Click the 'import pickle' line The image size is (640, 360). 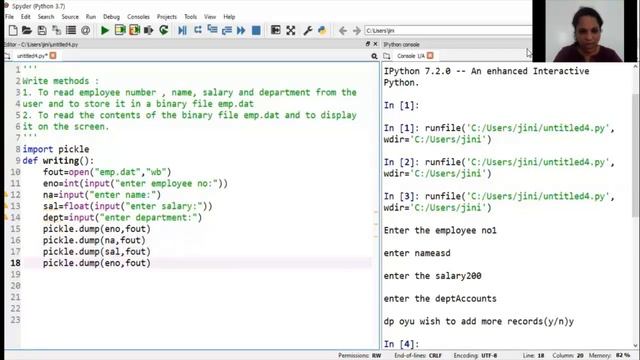point(56,149)
